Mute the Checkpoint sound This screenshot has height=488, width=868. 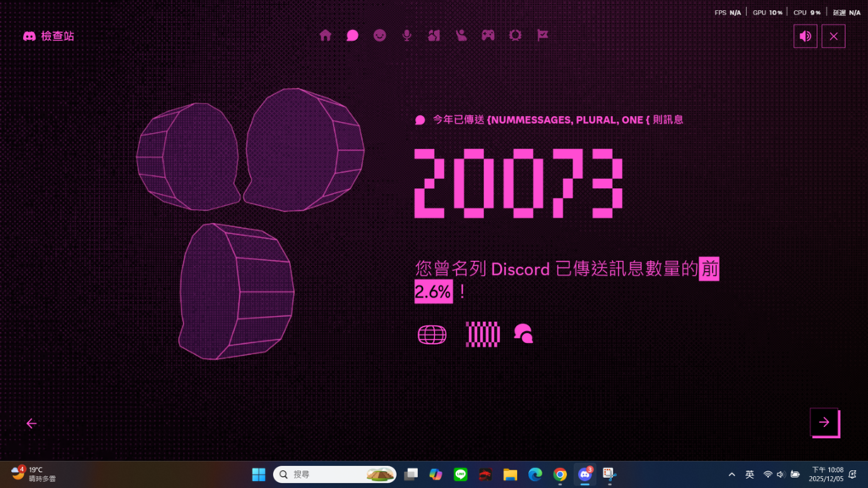point(805,36)
